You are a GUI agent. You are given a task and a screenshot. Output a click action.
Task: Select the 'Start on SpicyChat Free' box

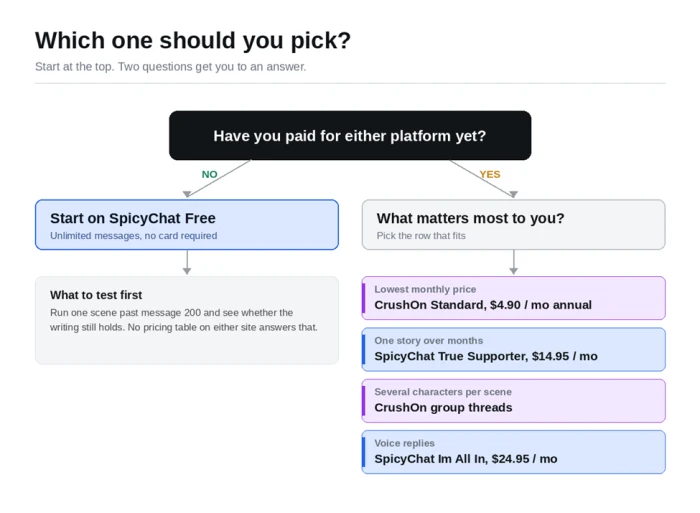pyautogui.click(x=187, y=225)
